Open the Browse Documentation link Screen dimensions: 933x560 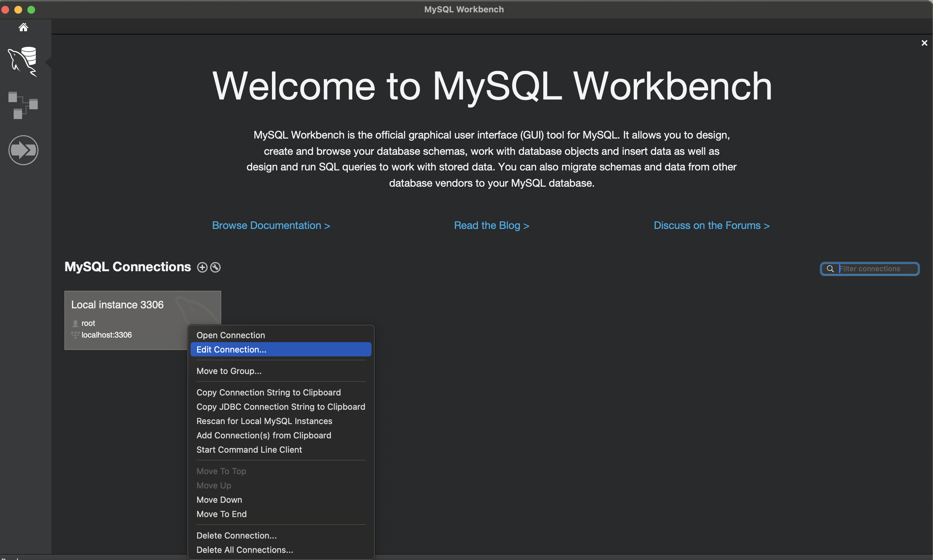pos(271,226)
